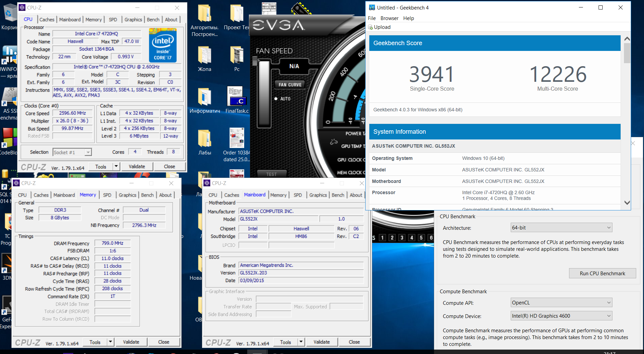644x354 pixels.
Task: Select EVGA profile 1
Action: [382, 238]
